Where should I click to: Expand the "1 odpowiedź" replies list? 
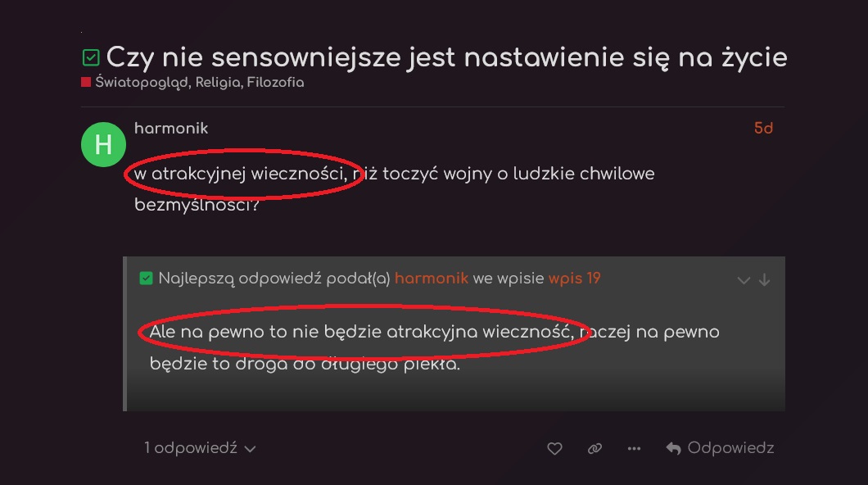(201, 448)
